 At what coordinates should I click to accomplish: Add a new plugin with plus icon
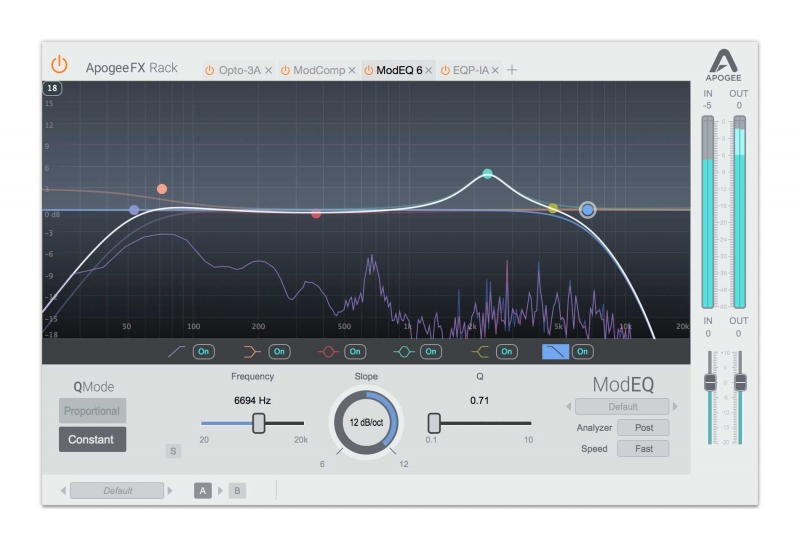coord(512,70)
